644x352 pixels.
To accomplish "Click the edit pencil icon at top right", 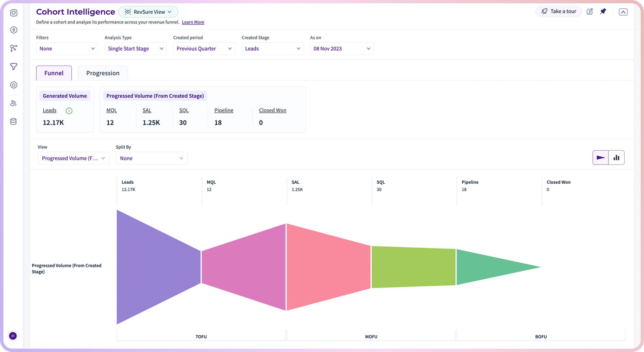I will 590,11.
